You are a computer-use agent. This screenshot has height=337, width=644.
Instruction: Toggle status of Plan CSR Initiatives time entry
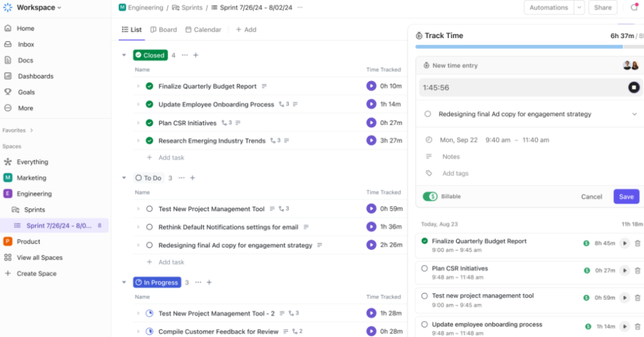click(x=425, y=268)
